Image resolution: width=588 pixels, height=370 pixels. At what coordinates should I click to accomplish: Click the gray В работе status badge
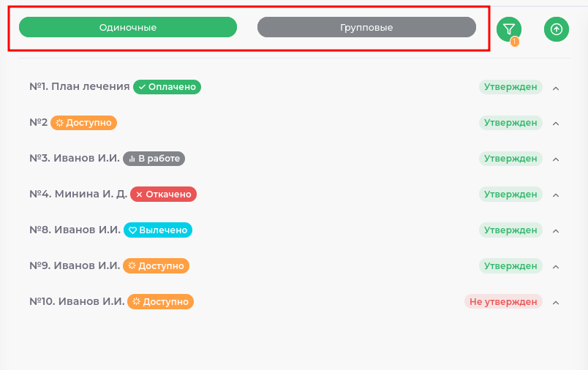154,158
